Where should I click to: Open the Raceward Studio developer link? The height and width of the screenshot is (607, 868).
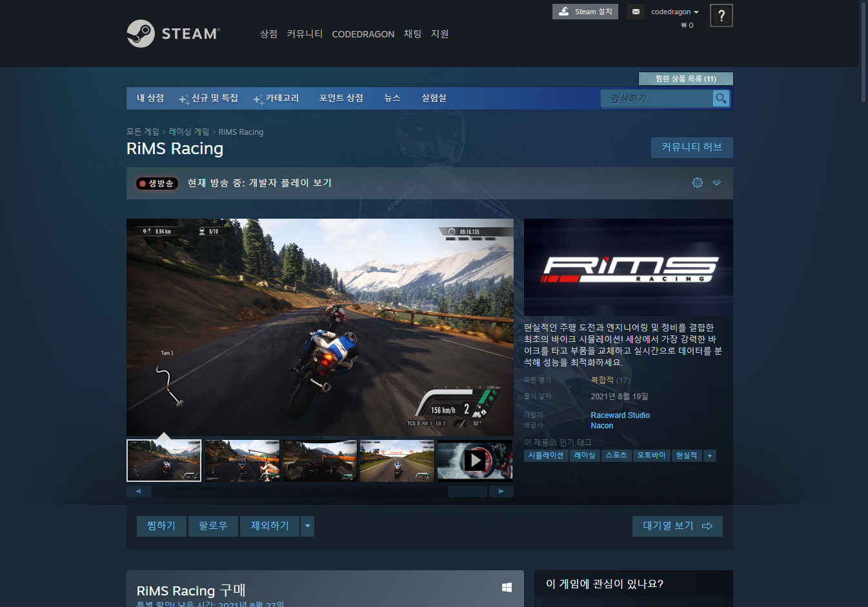620,415
